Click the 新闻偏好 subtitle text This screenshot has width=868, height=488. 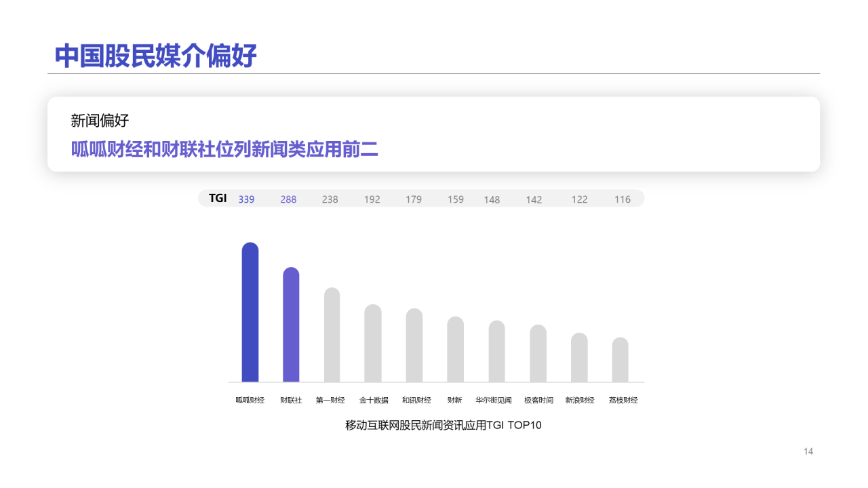(x=100, y=121)
